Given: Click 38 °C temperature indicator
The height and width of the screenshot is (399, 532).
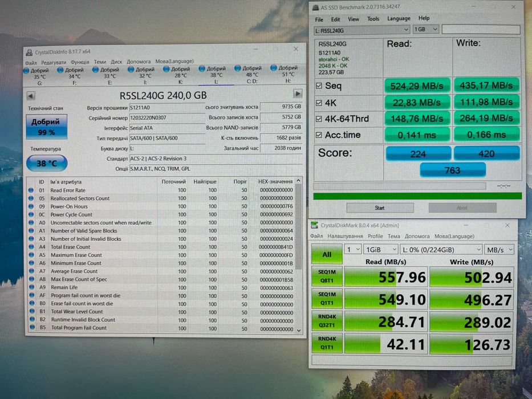Looking at the screenshot, I should tap(47, 163).
